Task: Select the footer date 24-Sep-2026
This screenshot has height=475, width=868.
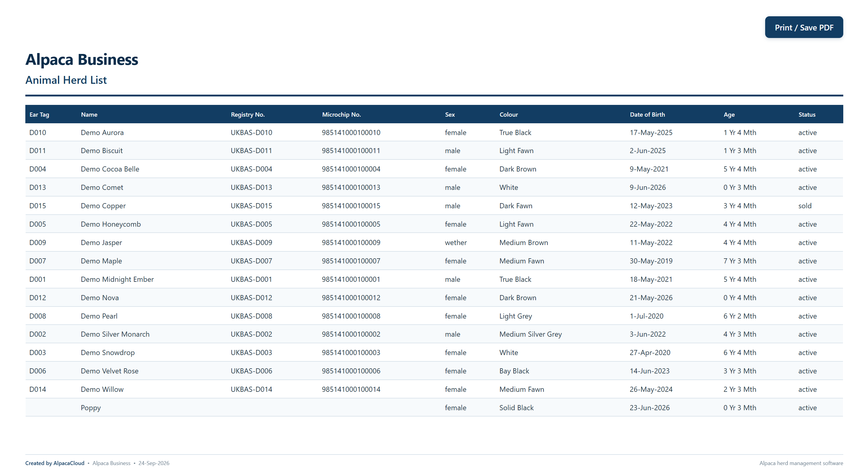Action: [x=154, y=463]
